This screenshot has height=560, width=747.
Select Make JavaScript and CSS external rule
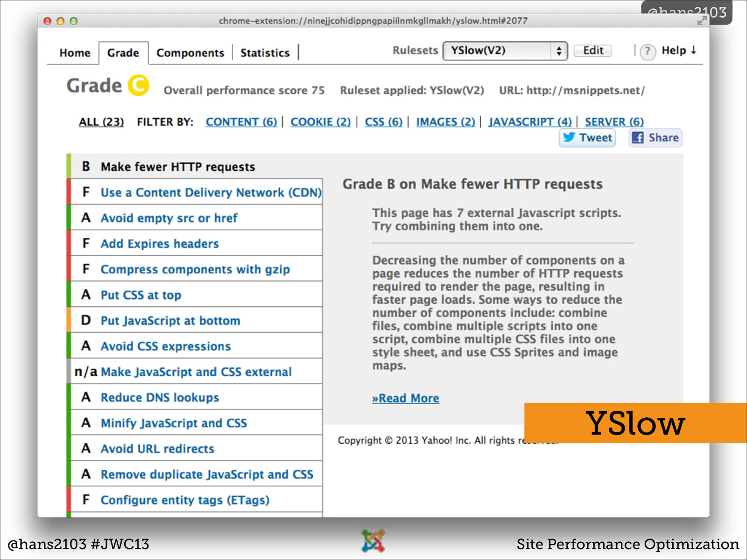(x=195, y=371)
